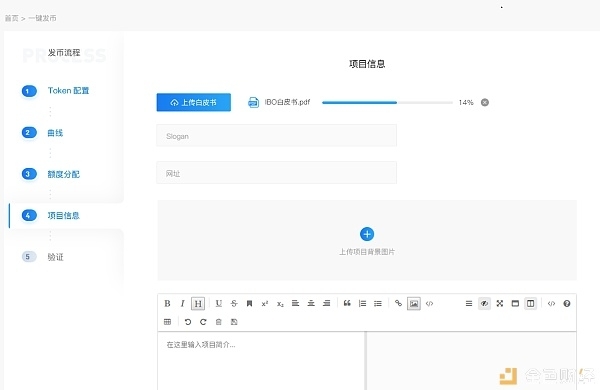Go to step 5 验证
This screenshot has height=390, width=600.
[42, 257]
